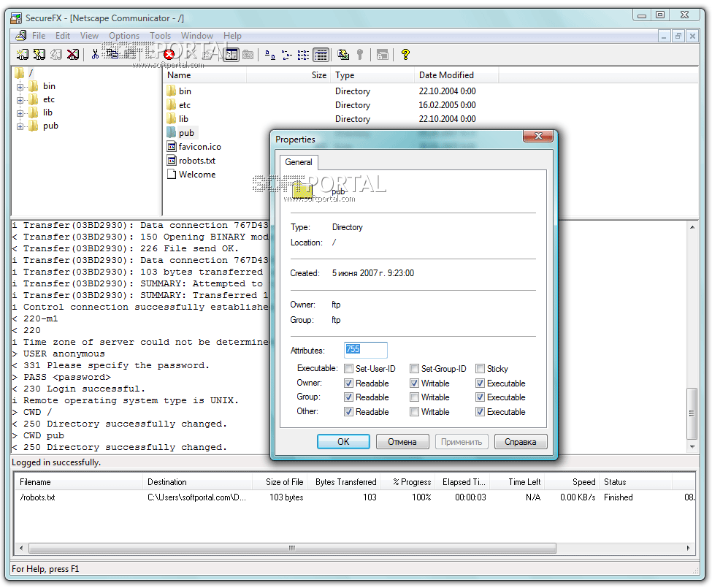Image resolution: width=712 pixels, height=588 pixels.
Task: Switch to List view icon
Action: [303, 55]
